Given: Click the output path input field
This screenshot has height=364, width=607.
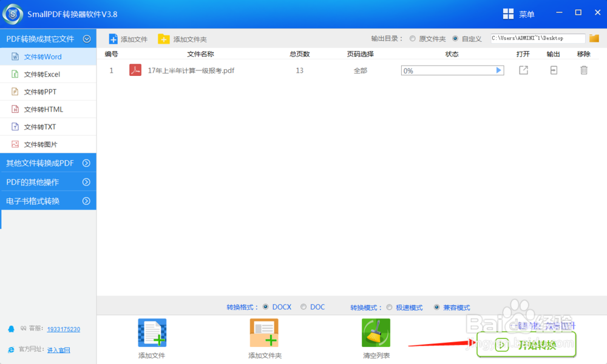Looking at the screenshot, I should tap(538, 38).
